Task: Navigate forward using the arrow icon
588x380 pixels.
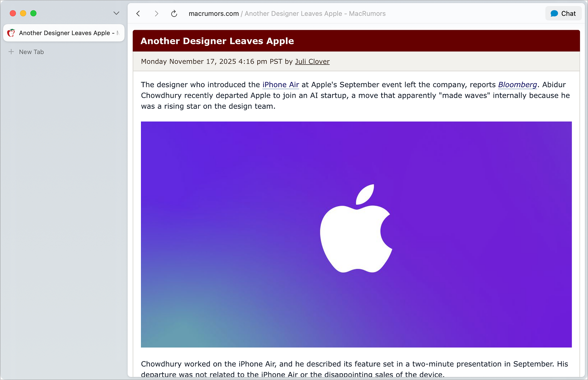Action: pos(156,13)
